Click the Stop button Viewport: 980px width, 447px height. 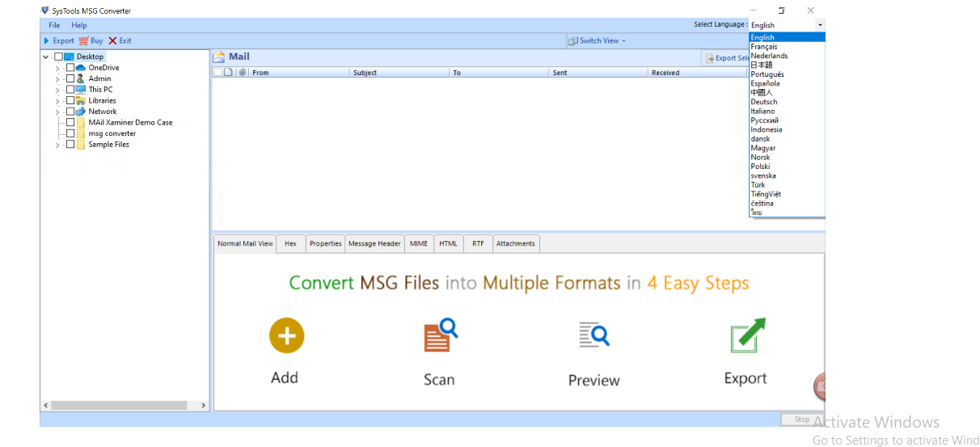[x=801, y=420]
